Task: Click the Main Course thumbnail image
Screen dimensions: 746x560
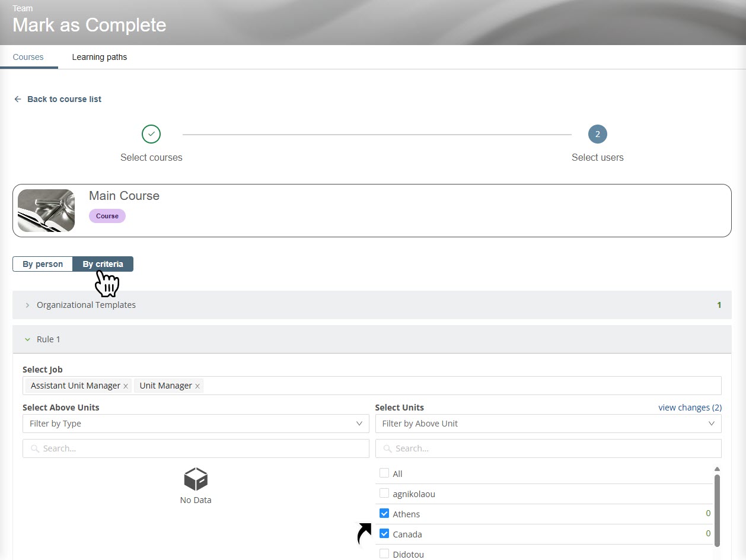Action: click(x=46, y=211)
